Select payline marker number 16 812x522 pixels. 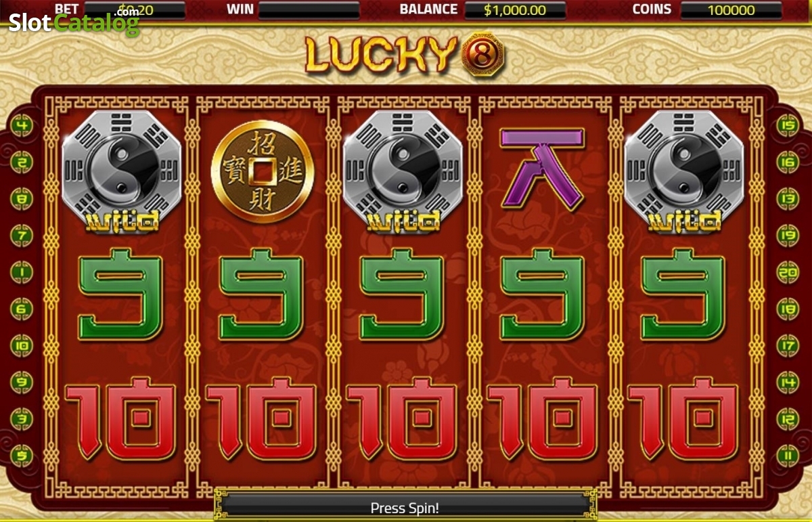point(789,162)
